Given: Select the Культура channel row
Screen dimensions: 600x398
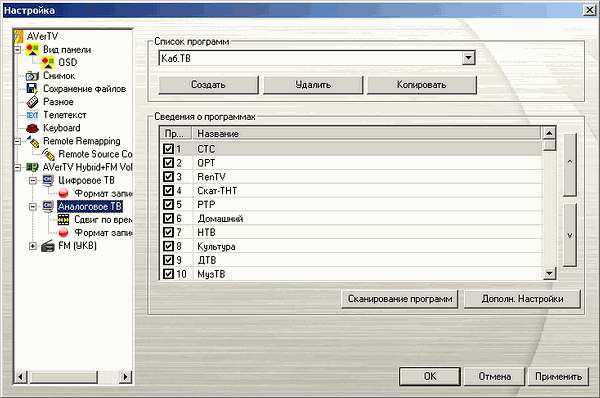Looking at the screenshot, I should [x=351, y=246].
